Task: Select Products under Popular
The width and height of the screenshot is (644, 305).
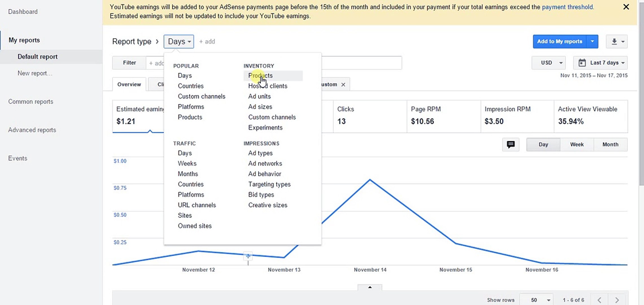Action: tap(190, 117)
